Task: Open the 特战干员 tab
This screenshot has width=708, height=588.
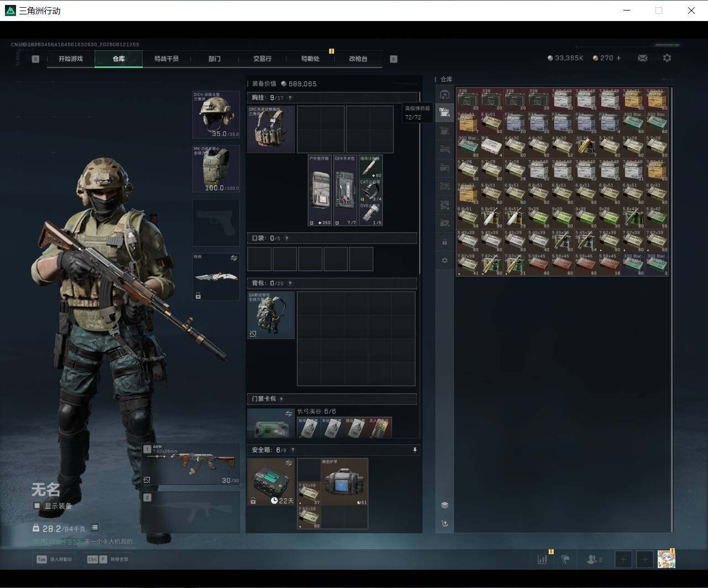Action: click(166, 59)
